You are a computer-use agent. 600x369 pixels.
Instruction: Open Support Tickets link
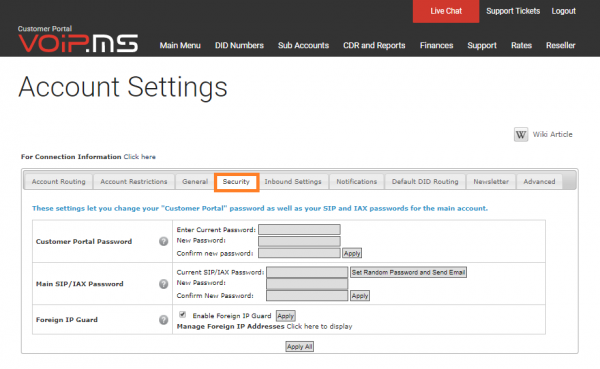coord(513,11)
